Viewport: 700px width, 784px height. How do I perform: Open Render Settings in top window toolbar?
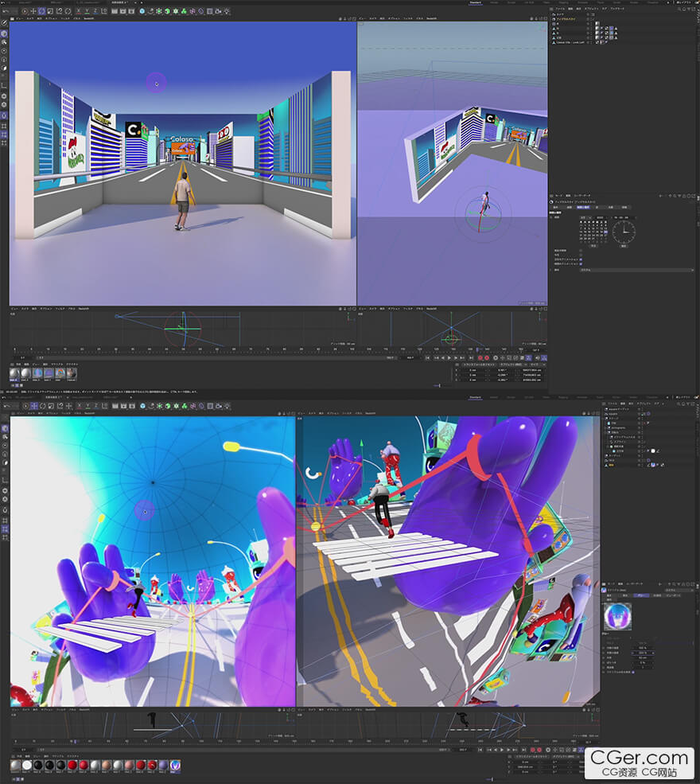click(x=131, y=11)
